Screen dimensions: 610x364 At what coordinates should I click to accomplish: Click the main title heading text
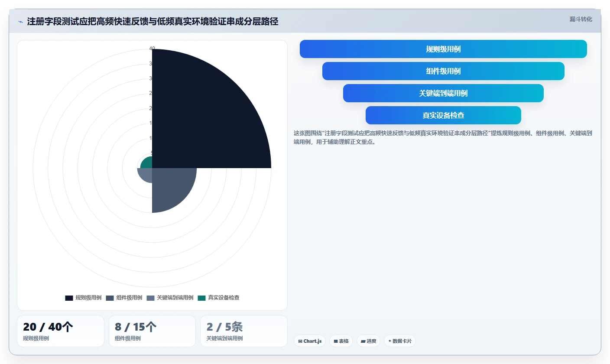(152, 22)
